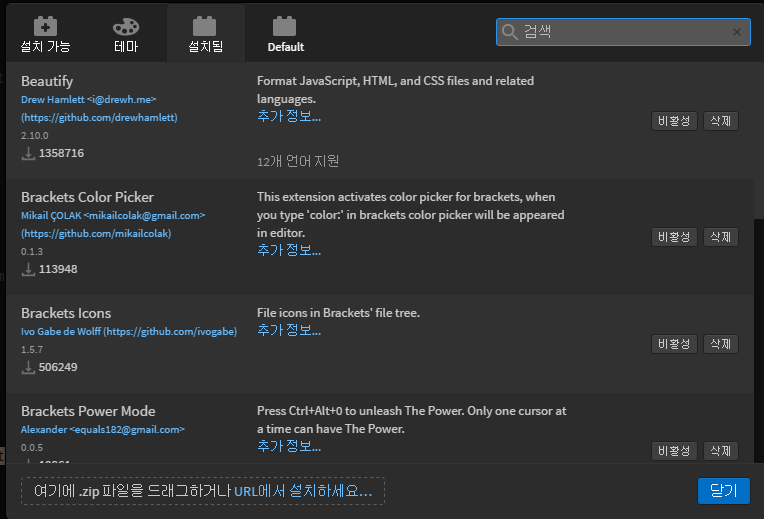Click the magnifier search icon
Viewport: 764px width, 519px height.
pyautogui.click(x=509, y=32)
